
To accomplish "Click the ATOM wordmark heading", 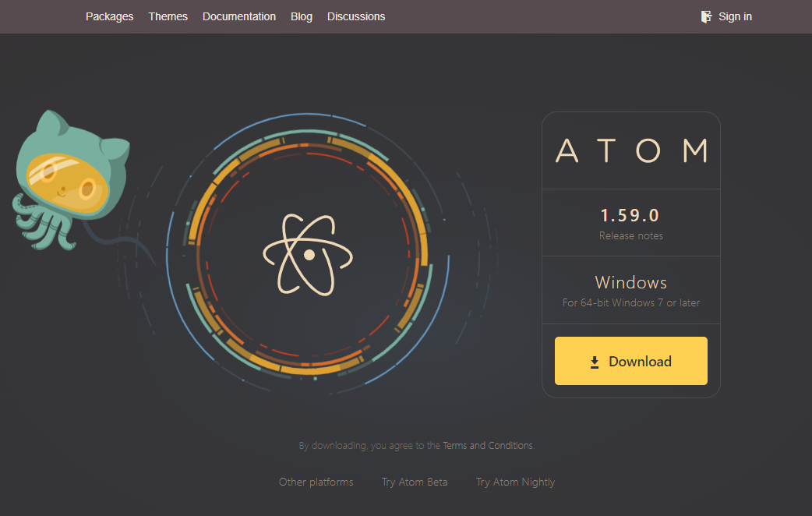I will click(x=631, y=150).
